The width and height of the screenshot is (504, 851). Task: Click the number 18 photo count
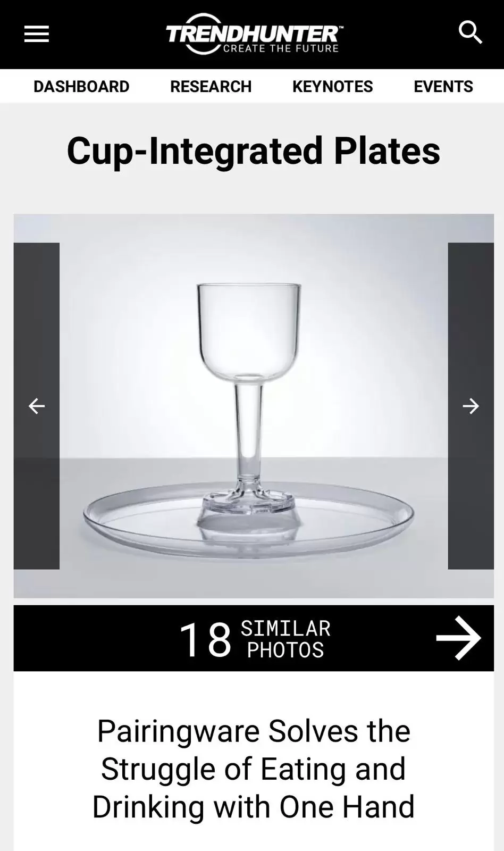coord(205,639)
